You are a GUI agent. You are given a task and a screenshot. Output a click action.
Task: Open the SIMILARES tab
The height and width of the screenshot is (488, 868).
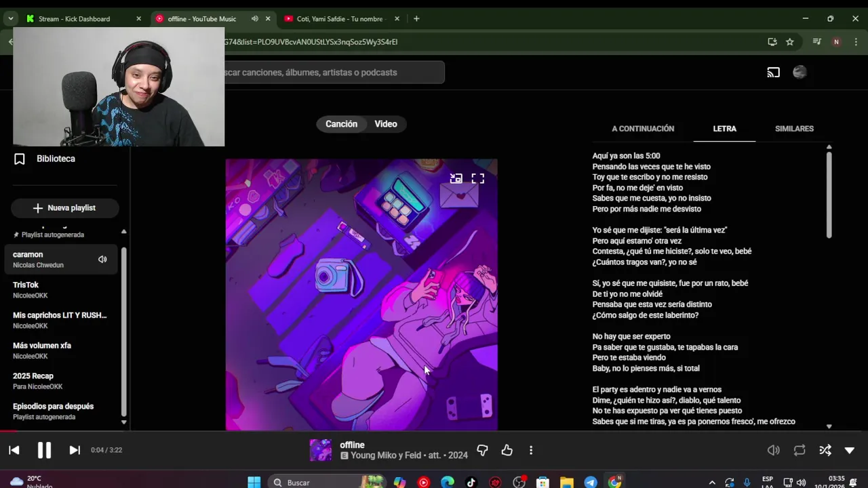pyautogui.click(x=794, y=129)
